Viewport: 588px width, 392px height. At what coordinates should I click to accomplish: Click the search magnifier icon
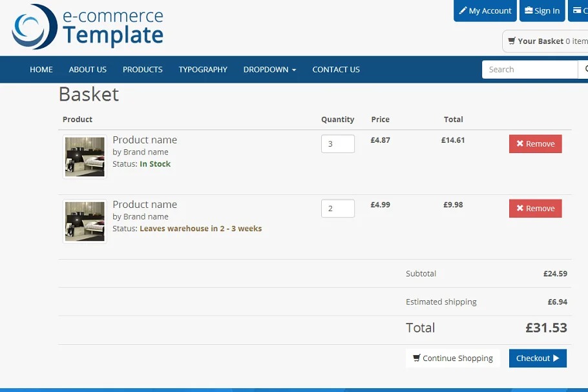584,70
